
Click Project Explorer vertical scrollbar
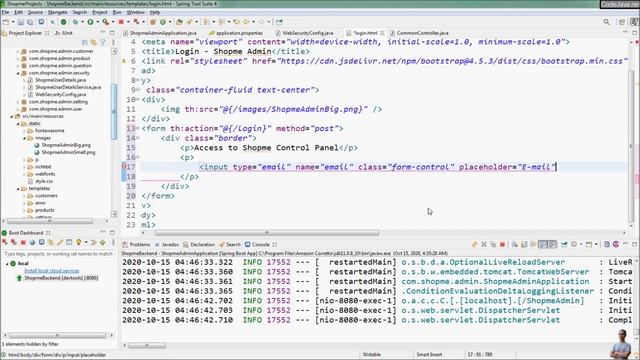coord(114,111)
